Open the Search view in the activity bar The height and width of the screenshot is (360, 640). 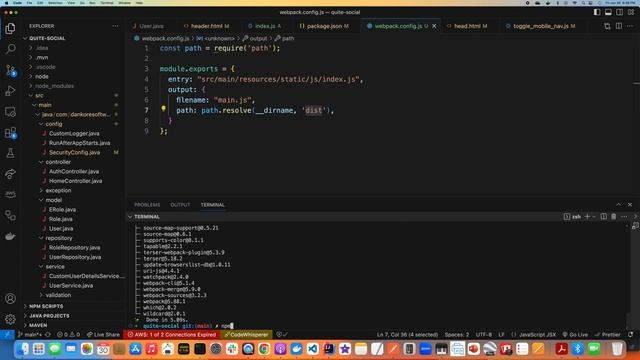(x=10, y=49)
